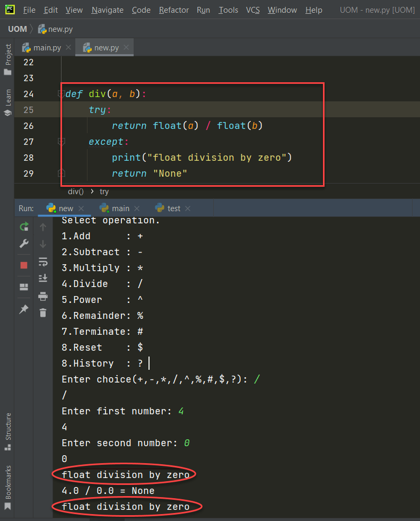The height and width of the screenshot is (521, 420).
Task: Open the Navigate menu
Action: click(108, 10)
